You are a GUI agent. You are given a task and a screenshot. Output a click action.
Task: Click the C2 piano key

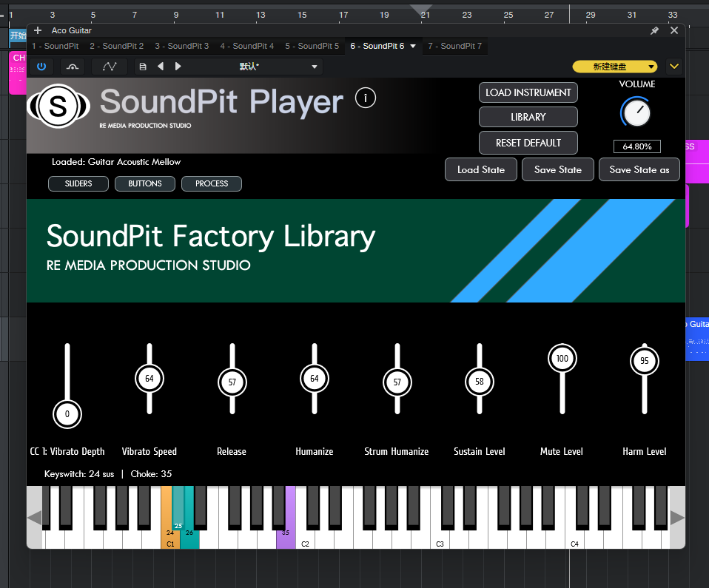[x=305, y=540]
